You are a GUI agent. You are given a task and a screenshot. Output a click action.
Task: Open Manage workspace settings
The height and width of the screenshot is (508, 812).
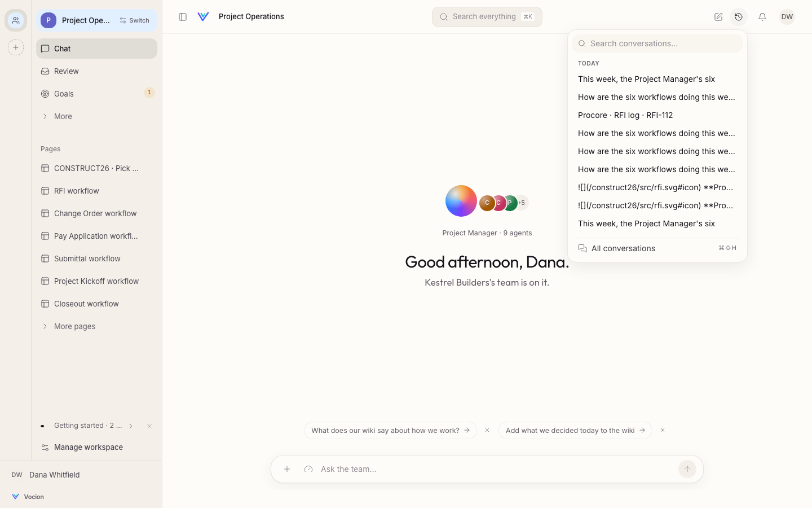coord(96,447)
